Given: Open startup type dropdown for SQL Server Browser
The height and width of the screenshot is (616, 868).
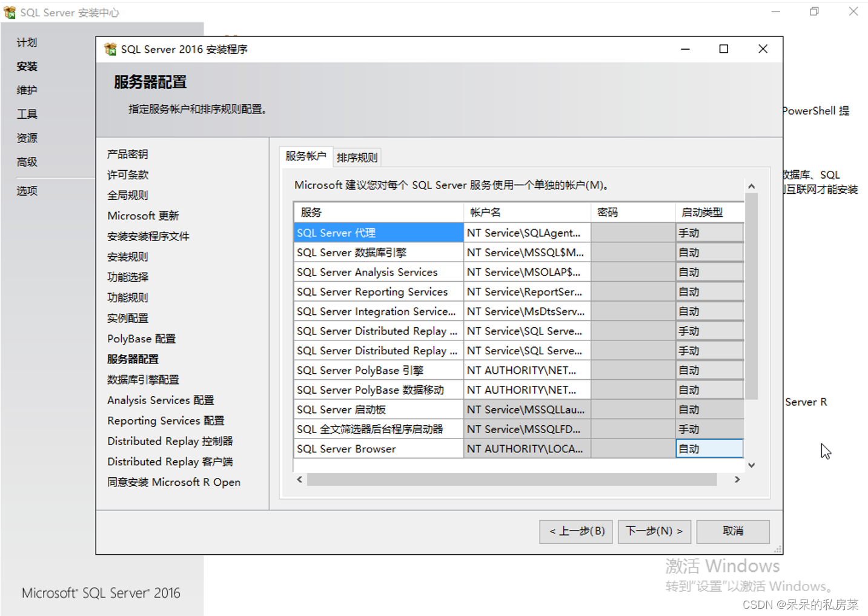Looking at the screenshot, I should (x=709, y=449).
